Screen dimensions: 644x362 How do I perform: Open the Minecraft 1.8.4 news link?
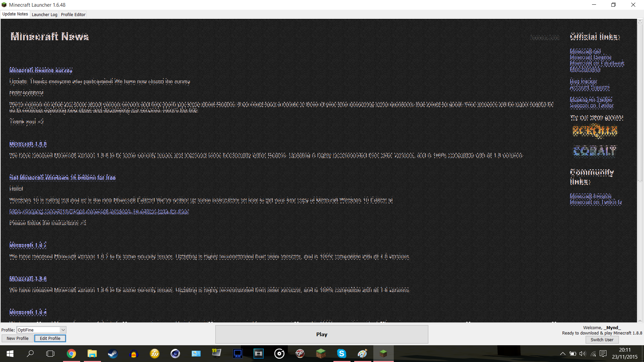(28, 312)
